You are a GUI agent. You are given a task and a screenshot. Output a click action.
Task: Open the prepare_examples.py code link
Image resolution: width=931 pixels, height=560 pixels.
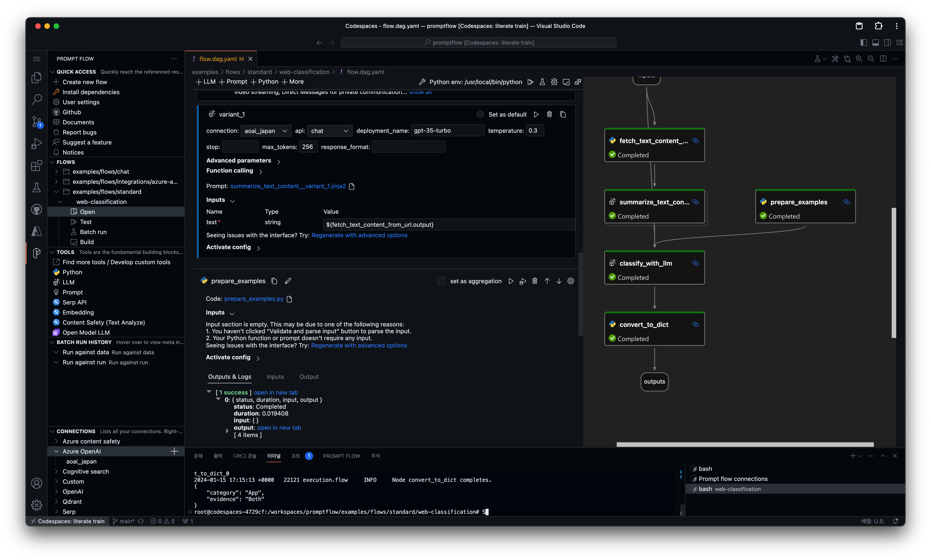[x=254, y=299]
